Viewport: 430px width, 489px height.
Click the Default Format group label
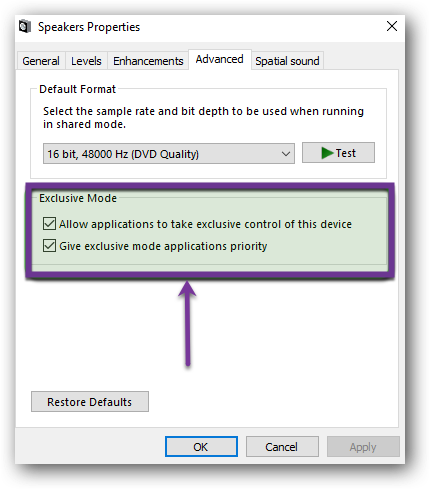[77, 89]
